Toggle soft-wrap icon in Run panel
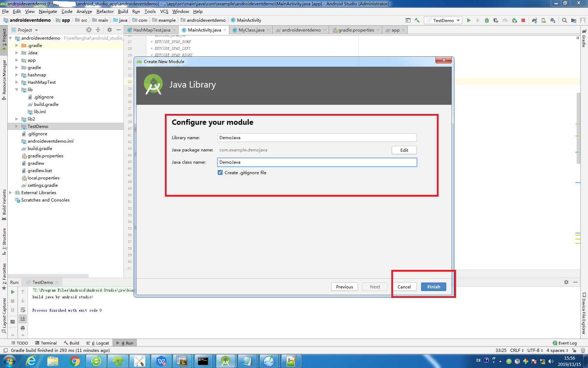This screenshot has height=368, width=588. click(x=23, y=310)
